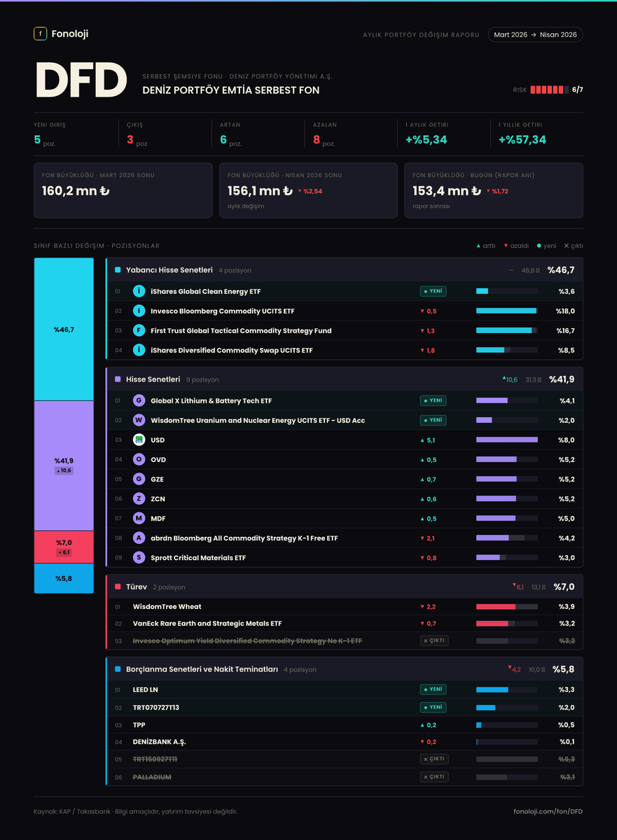Click the ÇIKTI badge on PALLADIUM row
The width and height of the screenshot is (617, 840).
434,776
